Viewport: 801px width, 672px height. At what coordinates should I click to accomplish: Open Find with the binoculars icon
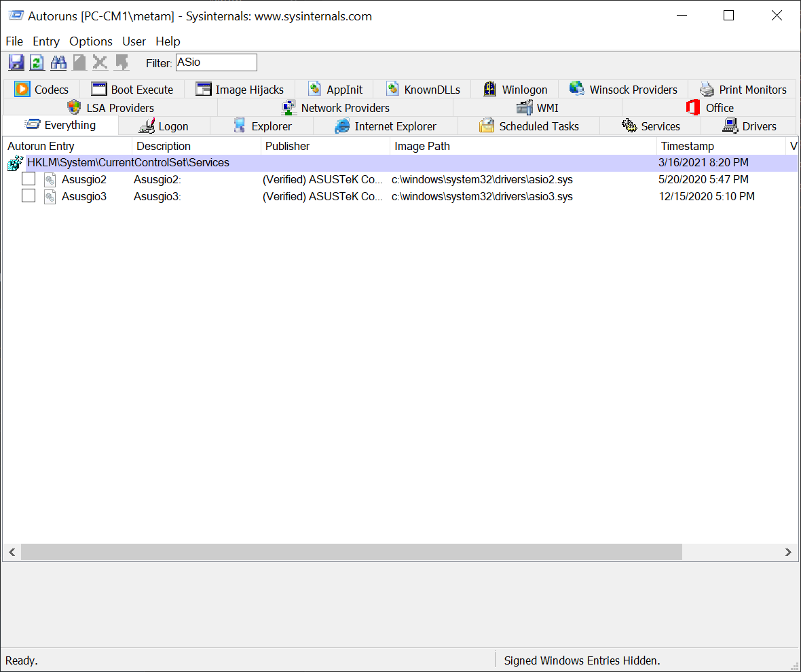pyautogui.click(x=58, y=62)
